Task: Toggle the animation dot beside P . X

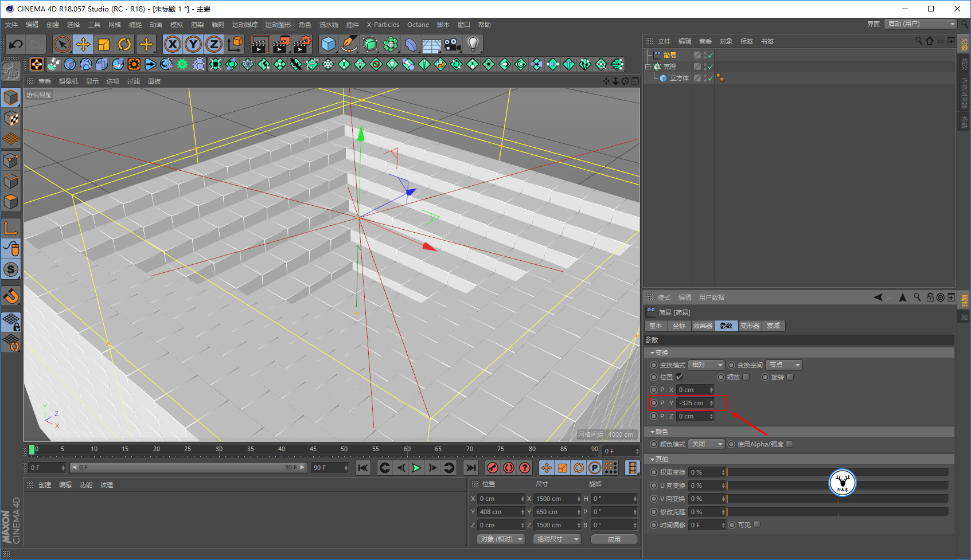Action: tap(654, 390)
